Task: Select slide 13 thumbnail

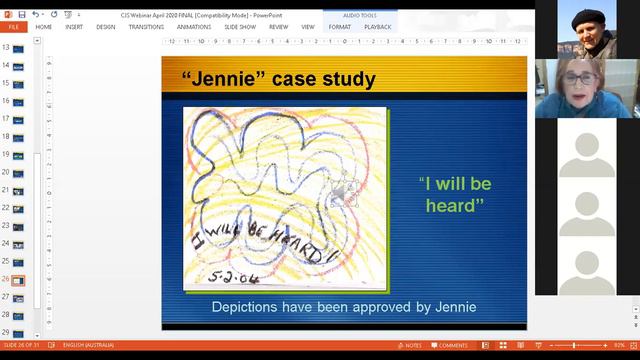Action: [x=18, y=49]
